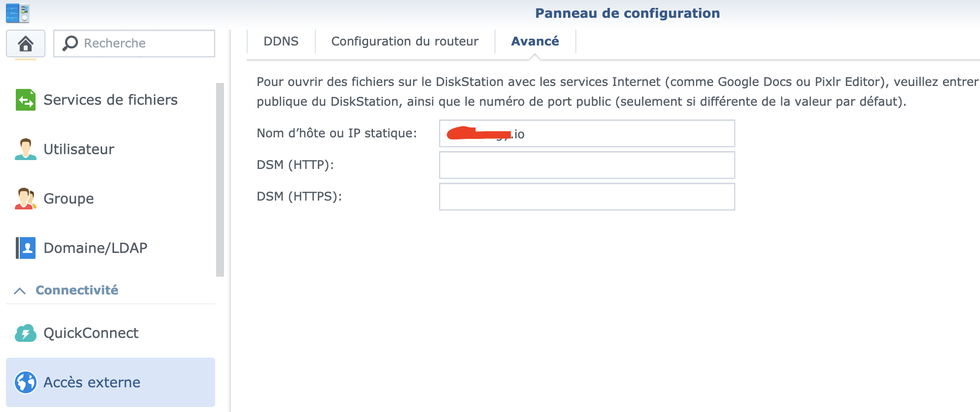Viewport: 980px width, 412px height.
Task: Click the sidebar vertical scrollbar
Action: point(220,180)
